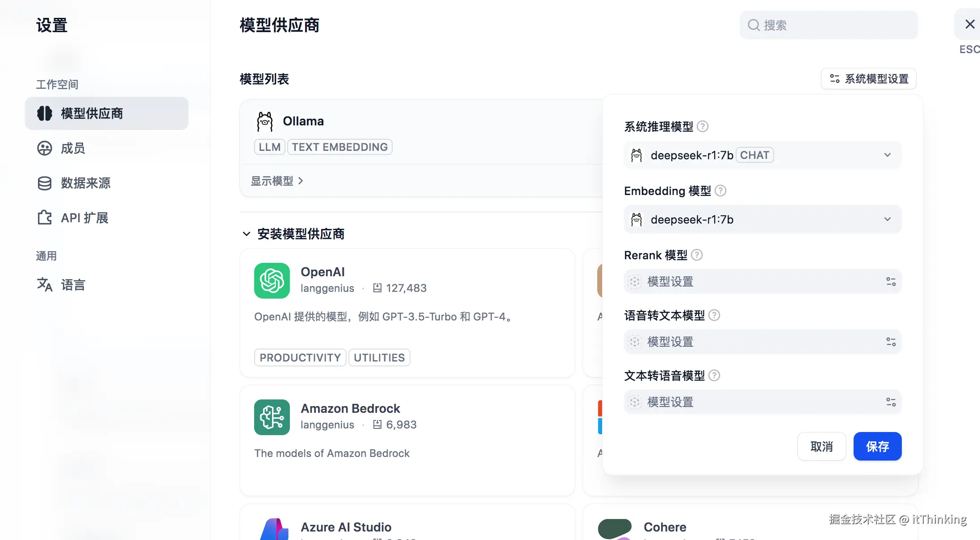980x540 pixels.
Task: Click help icon next to 文本转语音模型
Action: coord(714,376)
